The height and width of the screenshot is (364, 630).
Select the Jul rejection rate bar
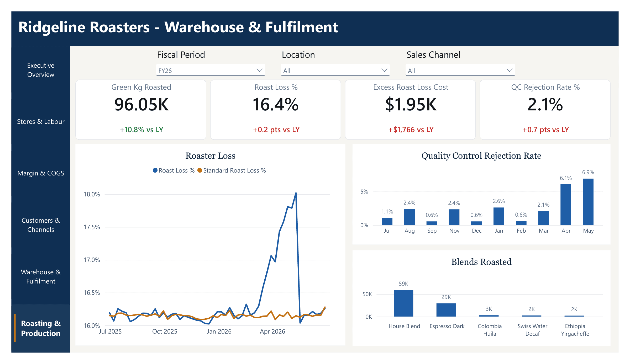[x=387, y=221]
